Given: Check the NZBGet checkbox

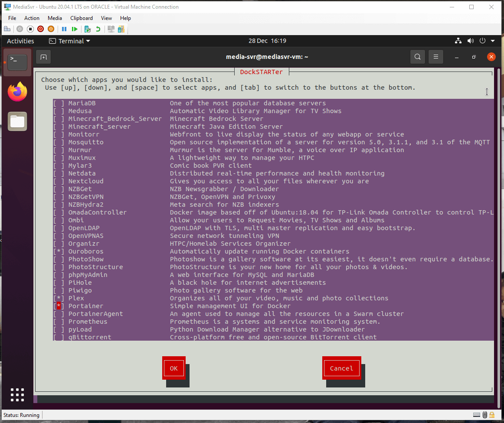Looking at the screenshot, I should [x=59, y=189].
